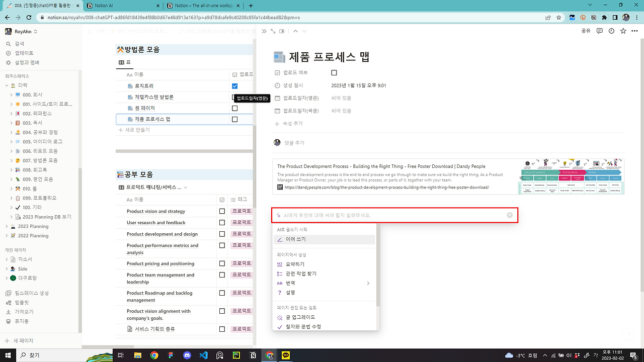The image size is (644, 362).
Task: Select 요약하기 from the AI menu
Action: point(325,264)
